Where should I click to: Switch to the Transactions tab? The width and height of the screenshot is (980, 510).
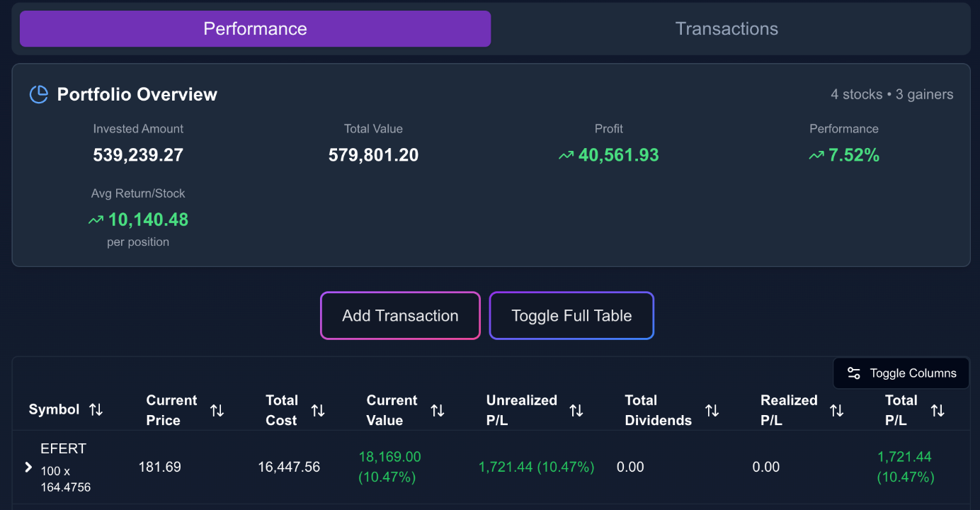[x=727, y=28]
